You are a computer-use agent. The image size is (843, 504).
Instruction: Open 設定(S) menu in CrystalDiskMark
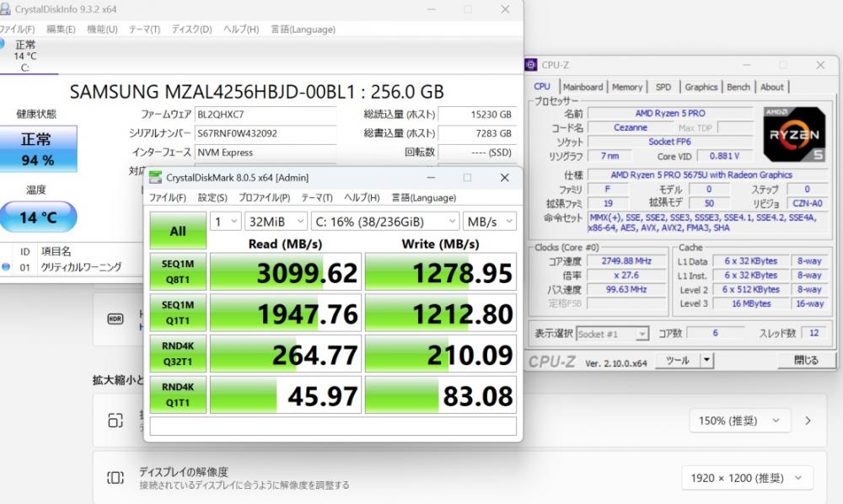click(x=212, y=198)
